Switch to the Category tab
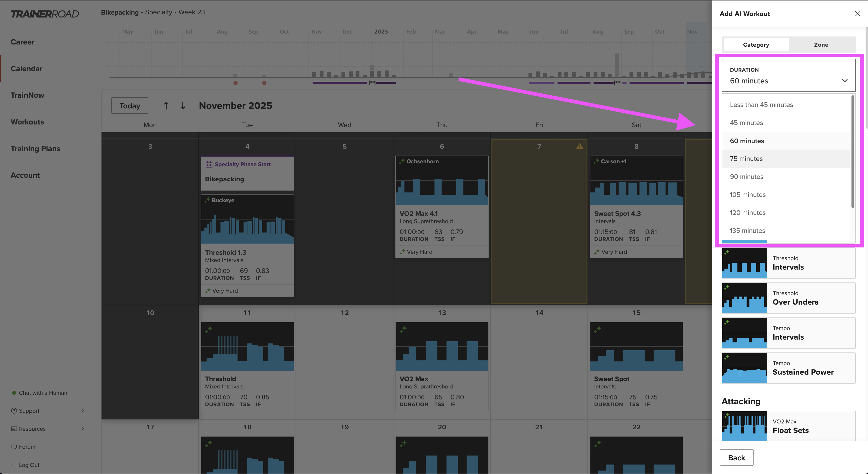 tap(756, 44)
